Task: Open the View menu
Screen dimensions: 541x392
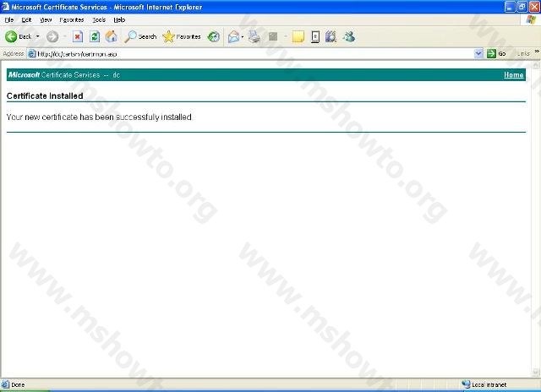Action: coord(46,20)
